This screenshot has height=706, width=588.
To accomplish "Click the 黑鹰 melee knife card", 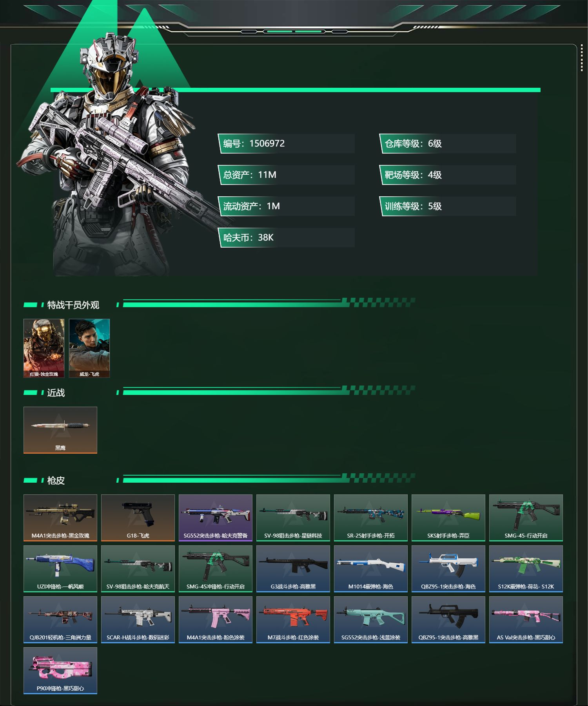I will coord(60,430).
